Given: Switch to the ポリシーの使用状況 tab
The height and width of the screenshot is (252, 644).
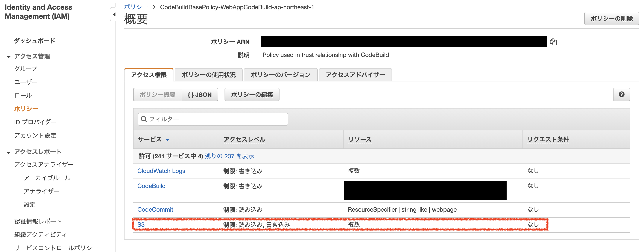Looking at the screenshot, I should [x=208, y=75].
